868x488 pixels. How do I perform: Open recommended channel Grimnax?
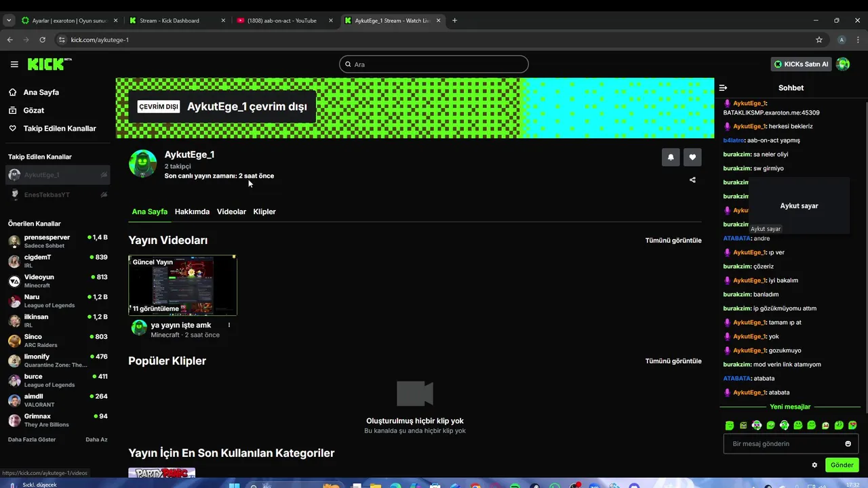(x=58, y=420)
